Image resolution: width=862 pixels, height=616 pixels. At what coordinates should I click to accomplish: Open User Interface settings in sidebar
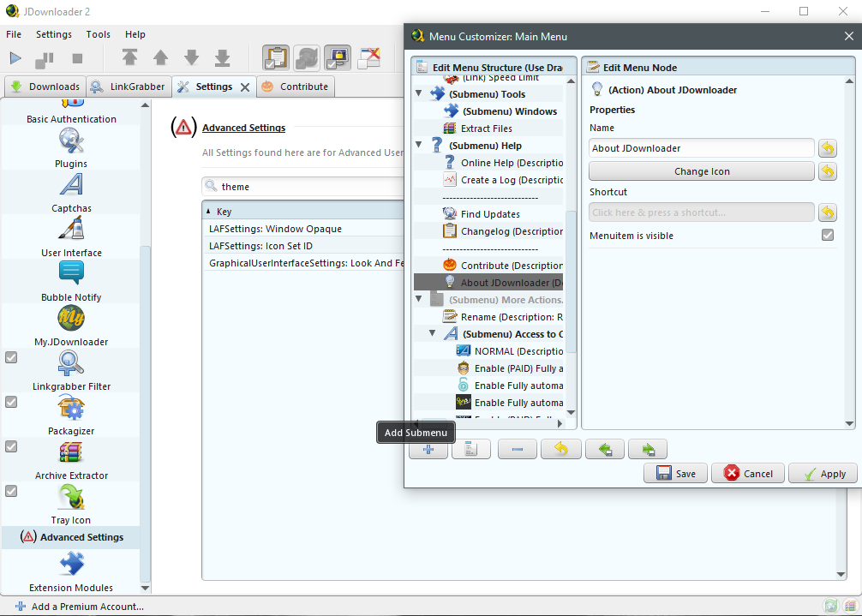[71, 236]
